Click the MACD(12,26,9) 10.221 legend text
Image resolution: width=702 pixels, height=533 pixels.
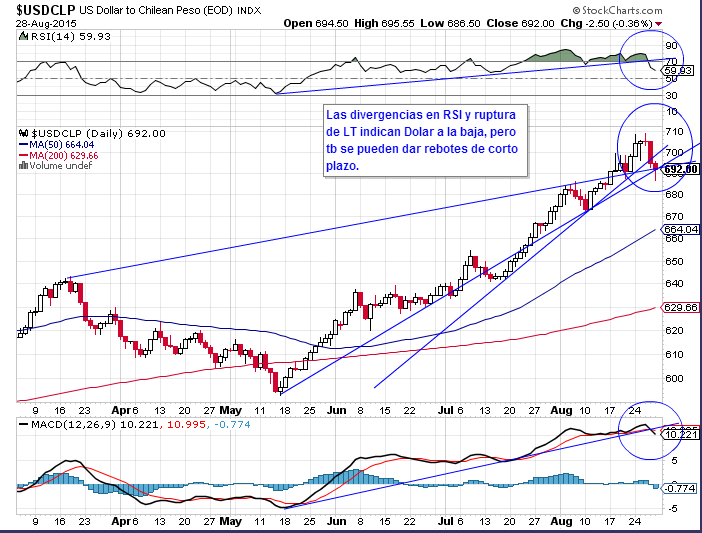[94, 424]
